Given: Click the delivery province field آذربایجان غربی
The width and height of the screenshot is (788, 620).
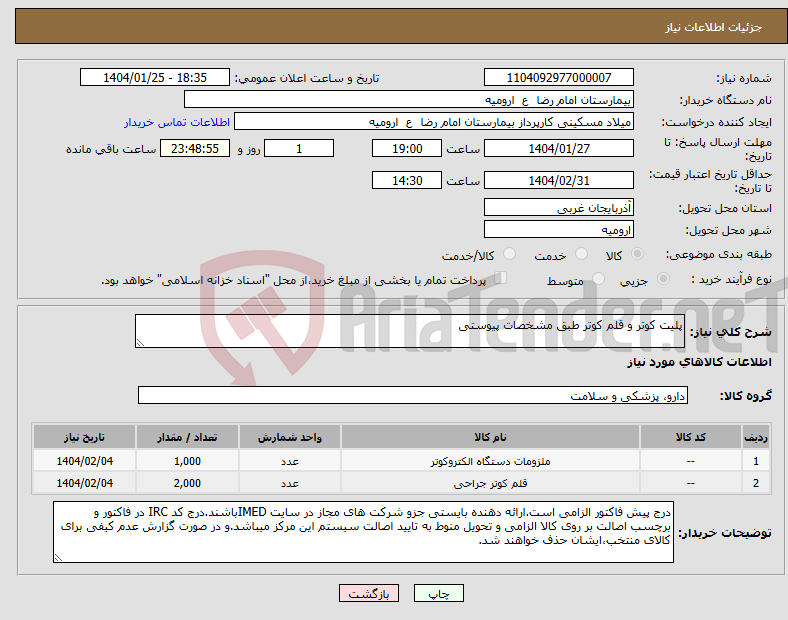Looking at the screenshot, I should [559, 207].
